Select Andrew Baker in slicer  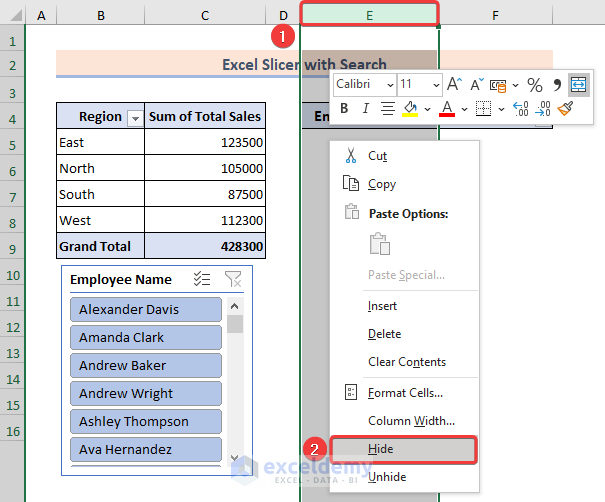(x=146, y=365)
